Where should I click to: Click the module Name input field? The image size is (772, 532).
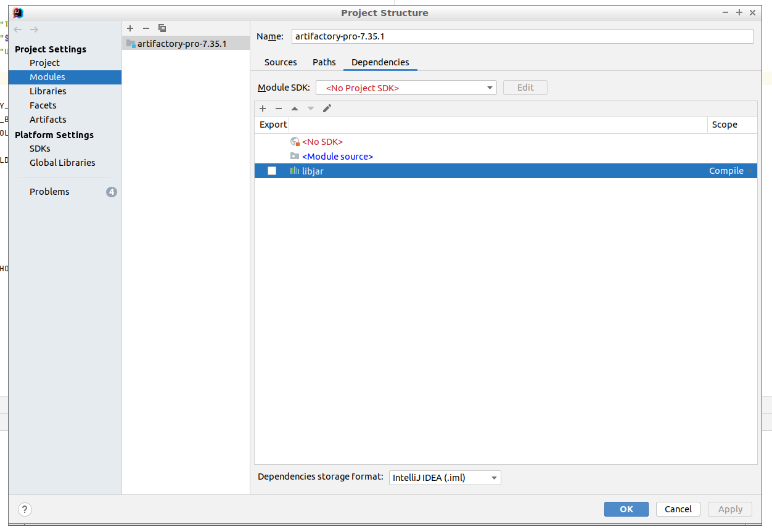(x=522, y=36)
